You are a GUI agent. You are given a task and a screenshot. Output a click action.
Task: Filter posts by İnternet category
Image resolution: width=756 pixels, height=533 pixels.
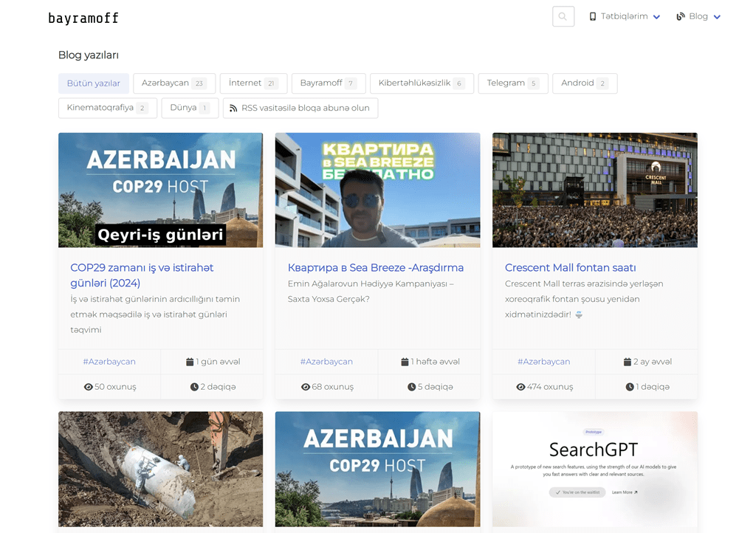[254, 83]
